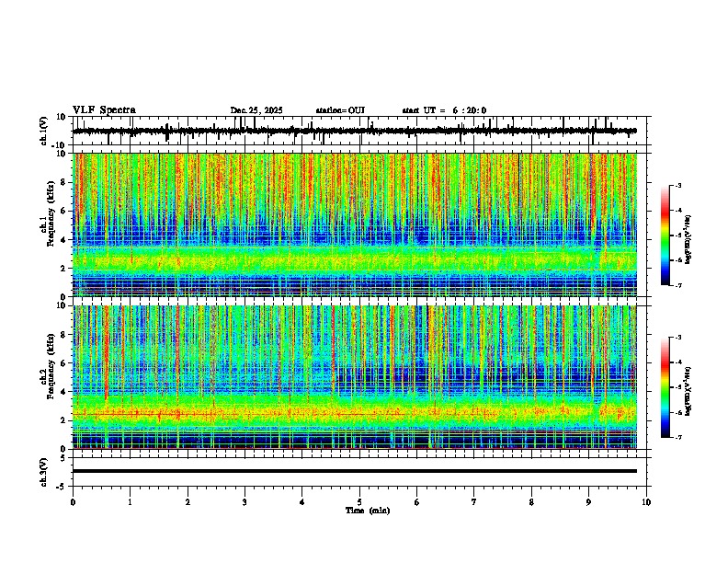Click time axis tick label '10'
The height and width of the screenshot is (563, 728).
[x=646, y=502]
